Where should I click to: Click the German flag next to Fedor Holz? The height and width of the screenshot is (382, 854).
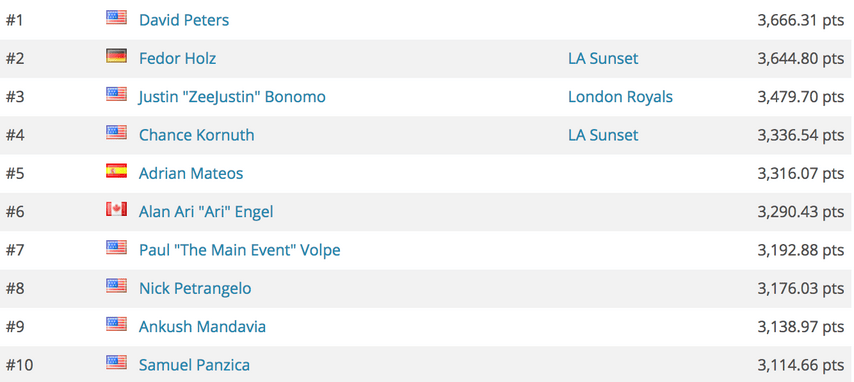[116, 56]
